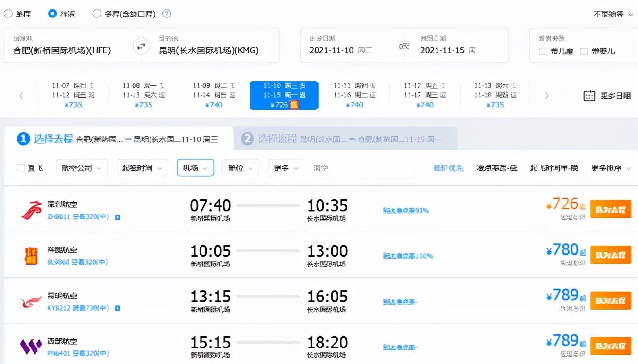Click the ¥780 round-trip price
638x364 pixels.
click(566, 250)
